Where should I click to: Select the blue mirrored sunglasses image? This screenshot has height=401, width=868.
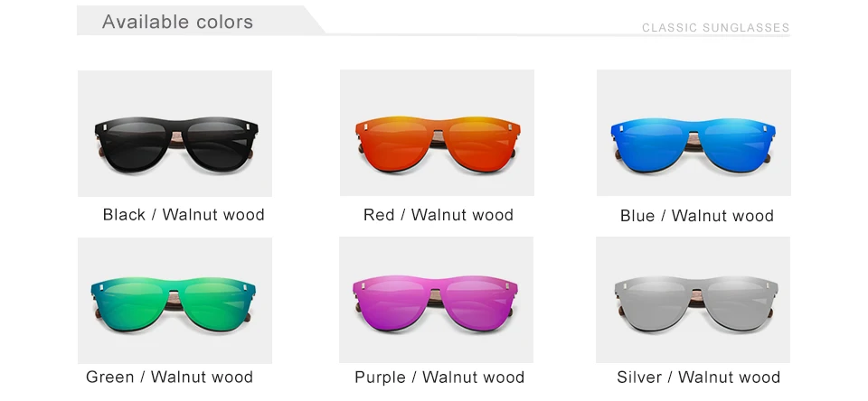point(693,133)
